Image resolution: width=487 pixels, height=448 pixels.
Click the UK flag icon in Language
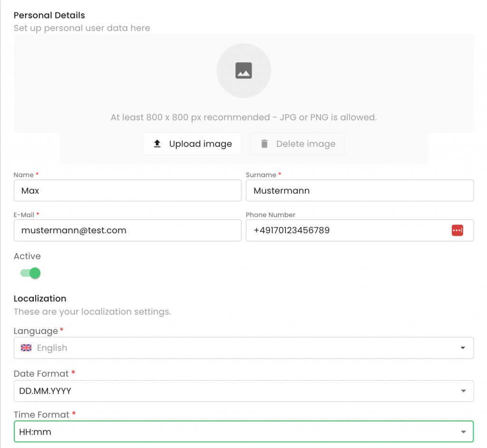click(26, 348)
